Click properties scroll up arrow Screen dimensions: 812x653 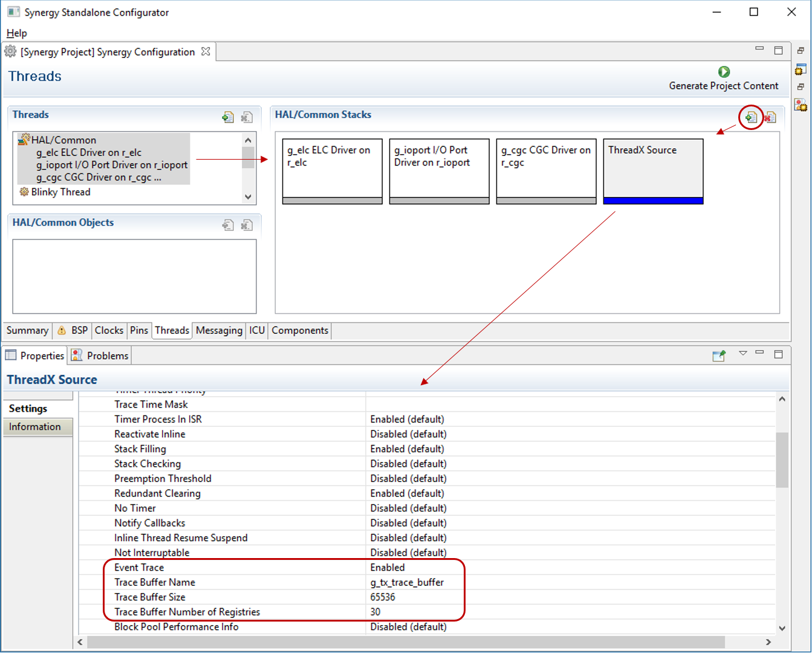point(782,399)
